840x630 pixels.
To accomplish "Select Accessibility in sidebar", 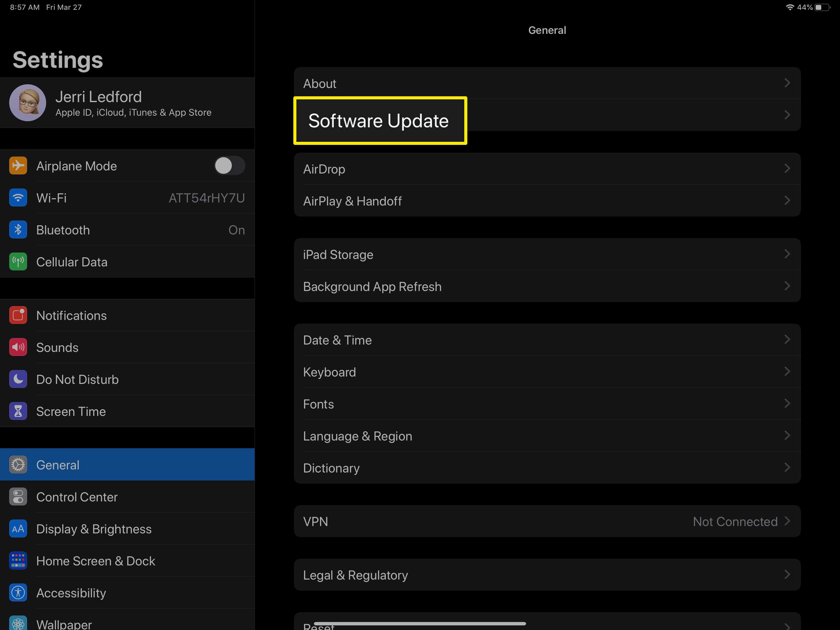I will click(x=127, y=593).
